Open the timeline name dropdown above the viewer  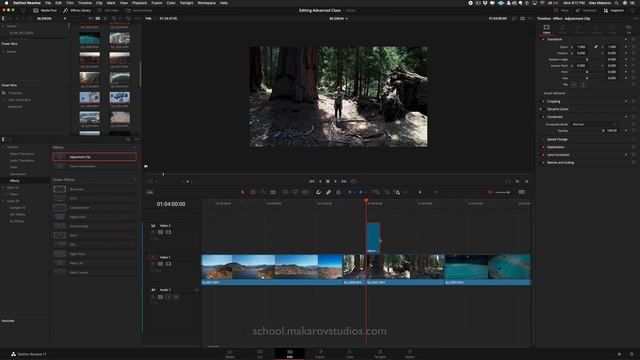pyautogui.click(x=338, y=18)
